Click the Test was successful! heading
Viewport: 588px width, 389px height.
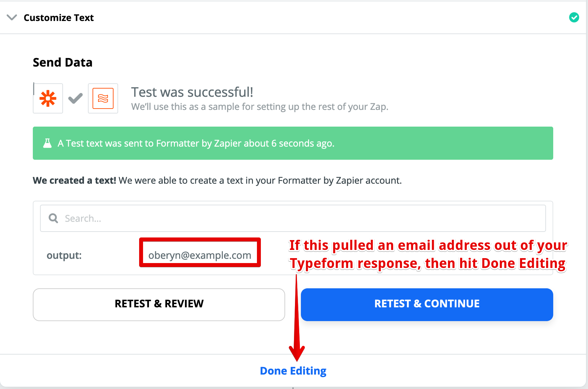pyautogui.click(x=192, y=92)
